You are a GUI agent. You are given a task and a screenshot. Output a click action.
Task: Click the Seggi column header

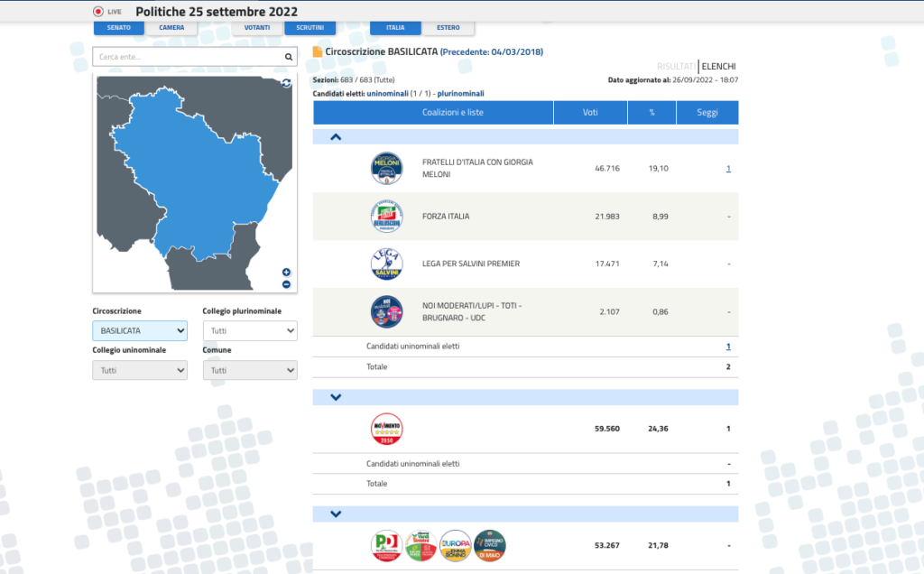(707, 113)
